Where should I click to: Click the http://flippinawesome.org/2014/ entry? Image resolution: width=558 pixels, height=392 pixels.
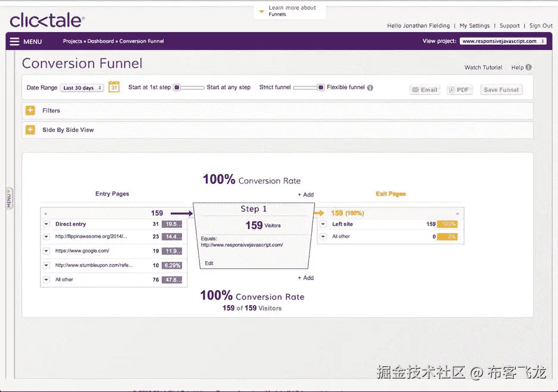coord(91,236)
